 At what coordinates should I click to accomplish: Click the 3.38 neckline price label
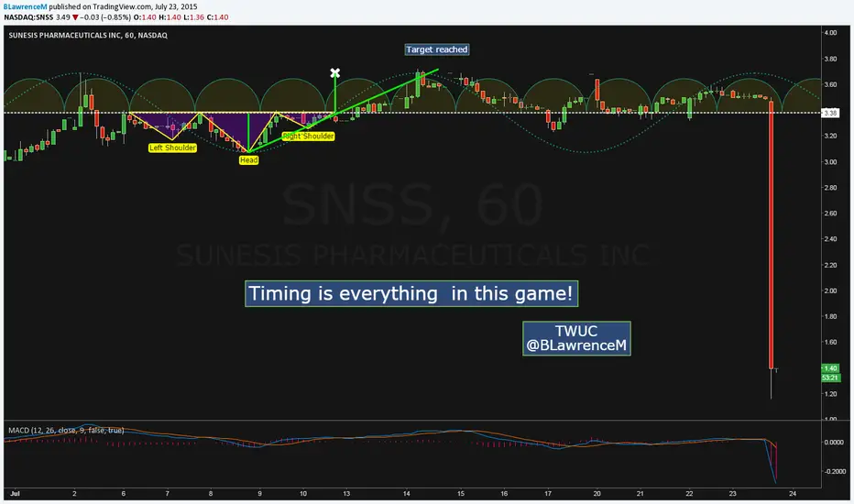click(830, 113)
